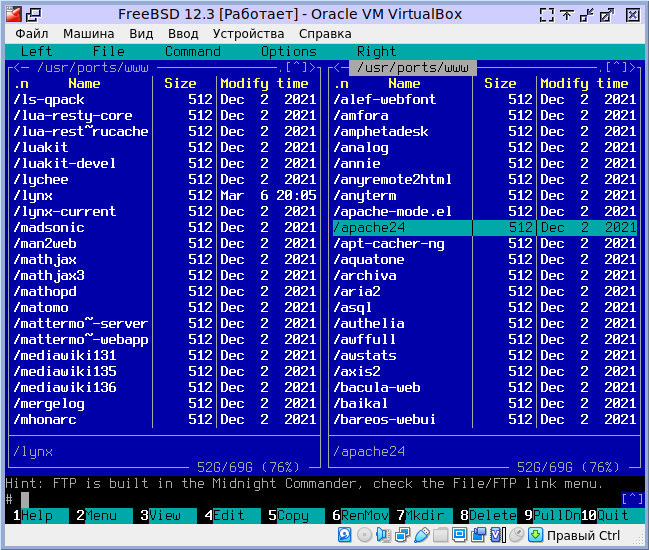Image resolution: width=649 pixels, height=550 pixels.
Task: Open the virtual display status icon
Action: (459, 535)
